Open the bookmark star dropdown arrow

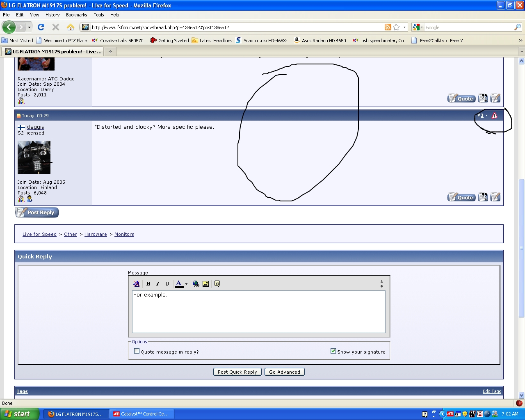[x=404, y=27]
